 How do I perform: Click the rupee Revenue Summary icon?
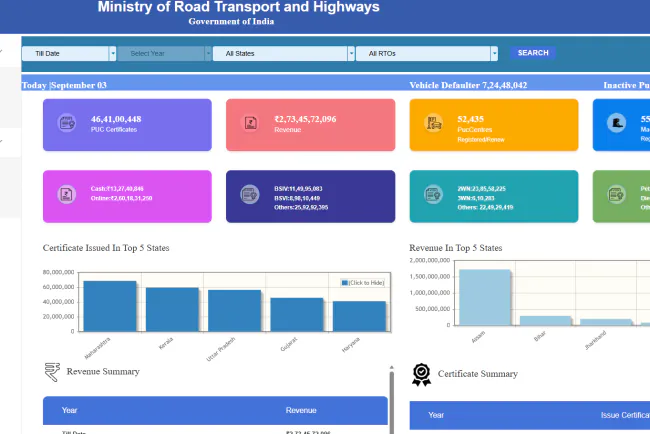click(52, 372)
